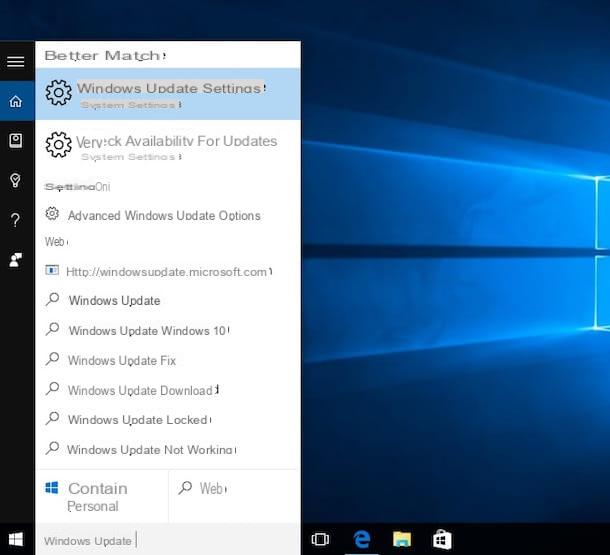Screen dimensions: 610x555
Task: Switch to the Contain Personal filter tab
Action: coord(102,496)
